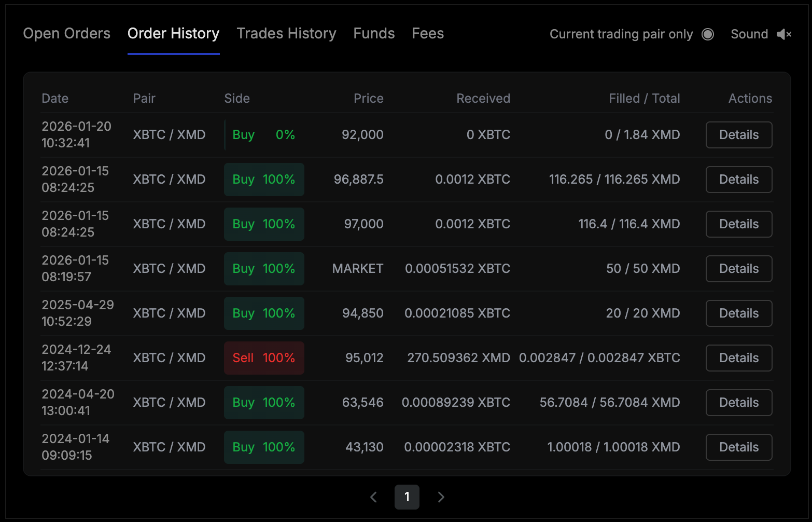This screenshot has height=522, width=812.
Task: Select the Order History tab
Action: 173,34
